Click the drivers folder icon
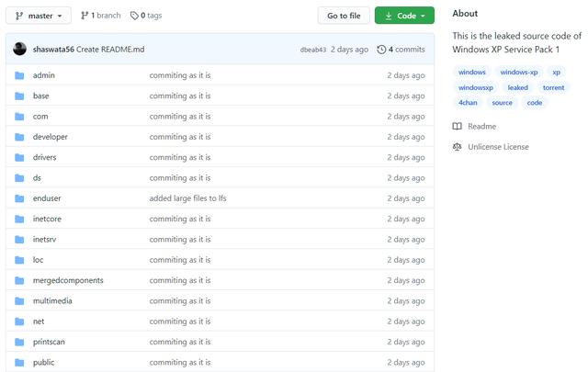This screenshot has width=588, height=372. [19, 157]
